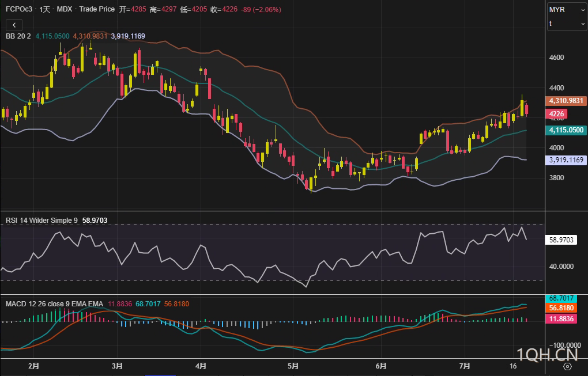Select the BB 20 2 indicator label
The height and width of the screenshot is (376, 588).
click(x=18, y=36)
